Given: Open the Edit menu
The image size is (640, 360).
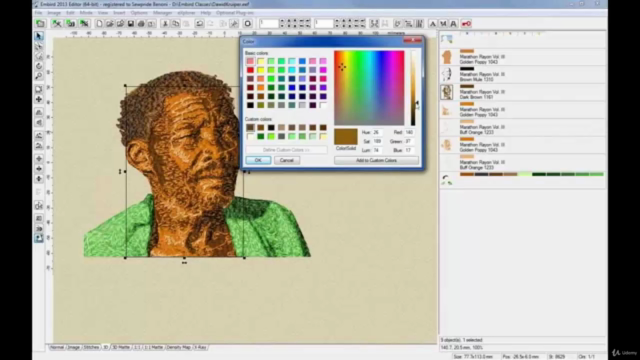Looking at the screenshot, I should (70, 13).
